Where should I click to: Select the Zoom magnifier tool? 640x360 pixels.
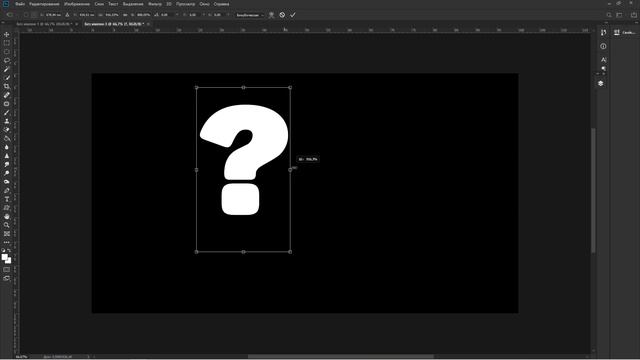click(7, 225)
